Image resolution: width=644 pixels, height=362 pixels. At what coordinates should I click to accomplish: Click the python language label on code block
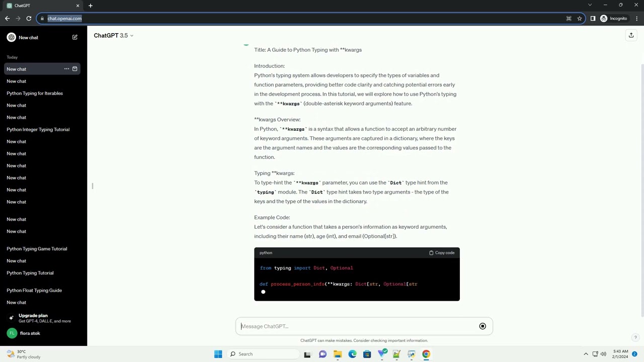266,253
